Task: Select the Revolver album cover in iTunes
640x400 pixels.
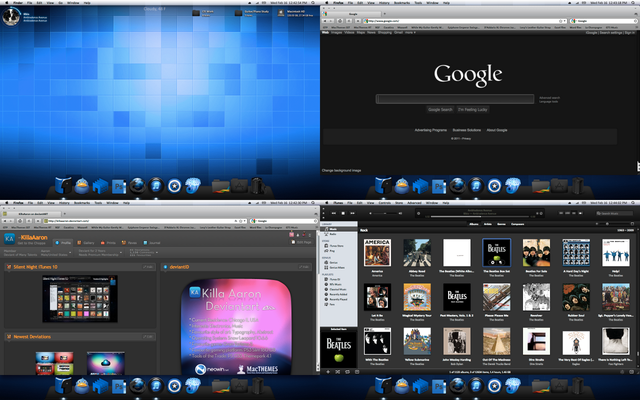Action: pos(536,297)
